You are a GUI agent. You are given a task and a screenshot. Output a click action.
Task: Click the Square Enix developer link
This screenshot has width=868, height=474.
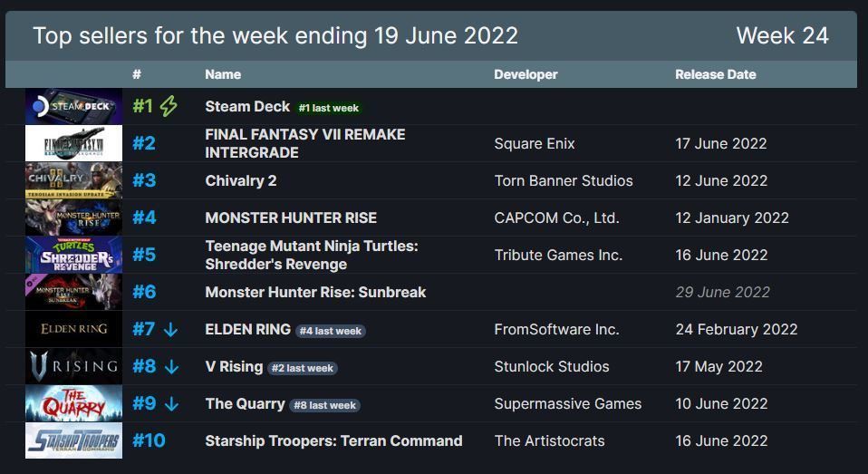535,143
